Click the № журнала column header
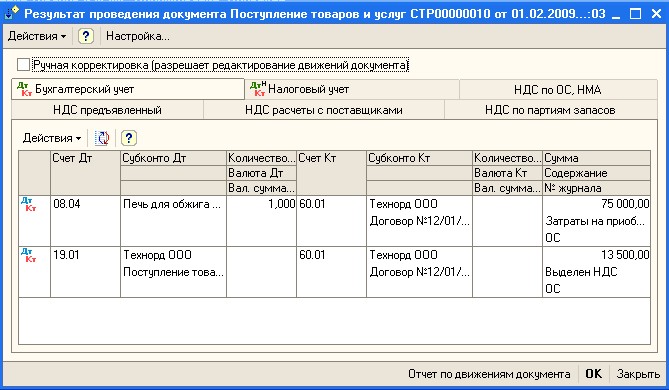 (x=596, y=188)
